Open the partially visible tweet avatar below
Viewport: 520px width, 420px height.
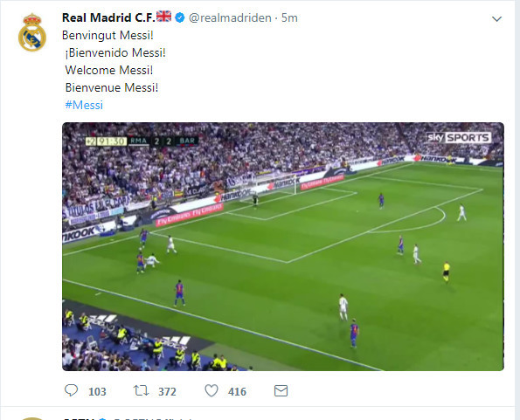tap(32, 418)
